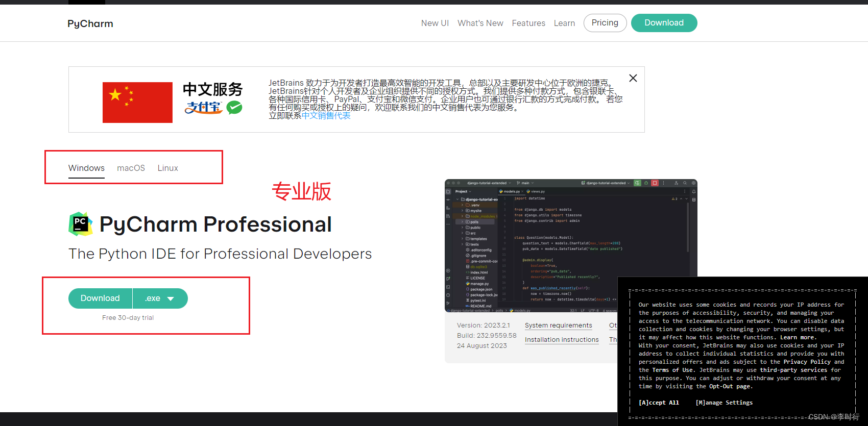Image resolution: width=868 pixels, height=426 pixels.
Task: Open the What's New page
Action: tap(480, 23)
